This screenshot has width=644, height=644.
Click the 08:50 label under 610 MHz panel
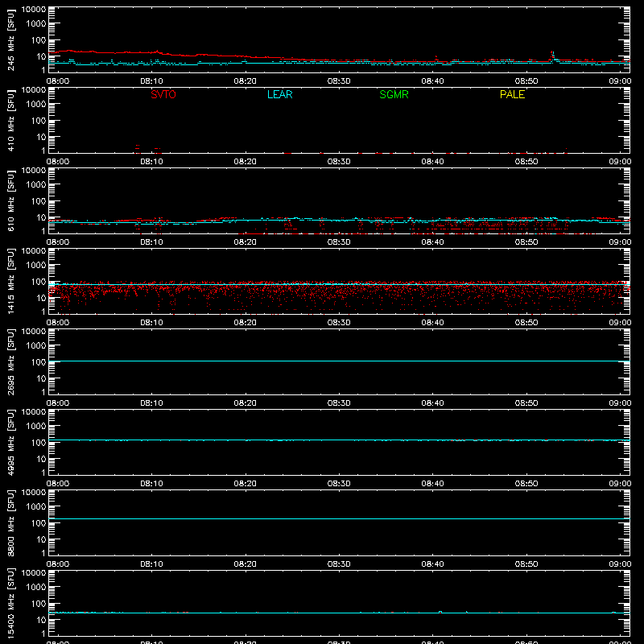pyautogui.click(x=526, y=242)
